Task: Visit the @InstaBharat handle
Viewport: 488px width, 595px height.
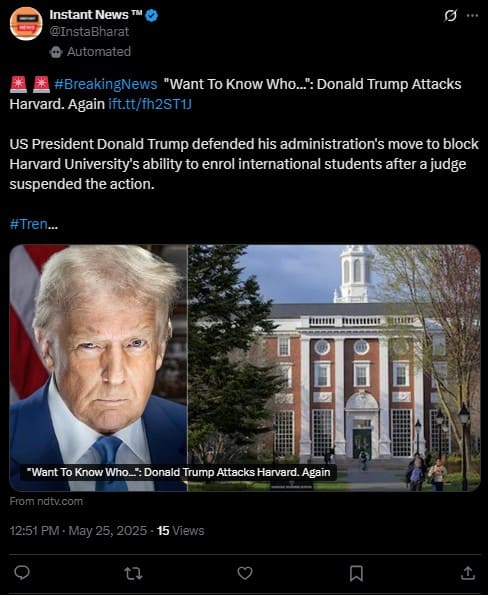Action: point(89,31)
